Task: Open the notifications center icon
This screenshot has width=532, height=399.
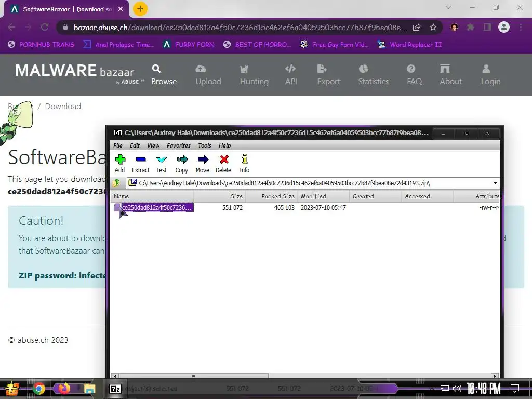Action: point(515,389)
